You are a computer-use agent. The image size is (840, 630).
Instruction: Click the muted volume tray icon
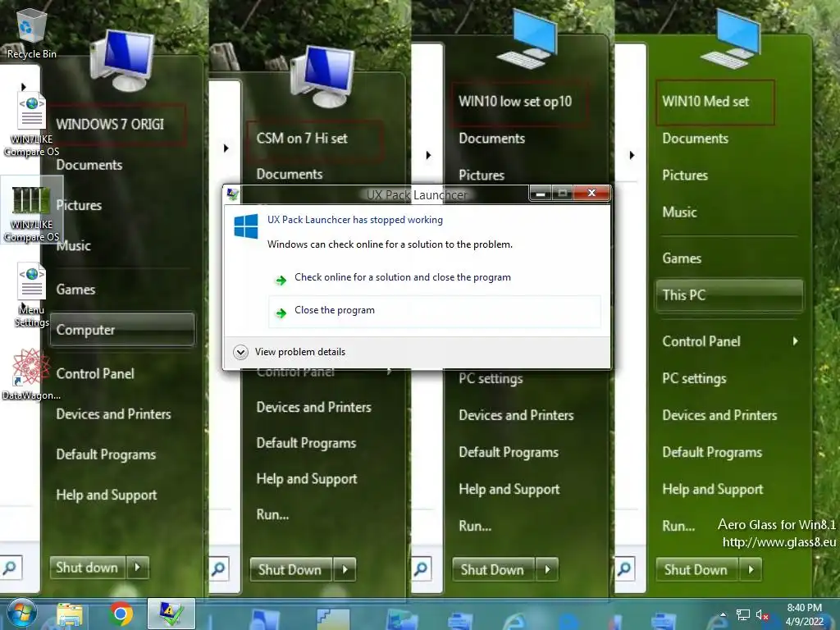pos(762,615)
